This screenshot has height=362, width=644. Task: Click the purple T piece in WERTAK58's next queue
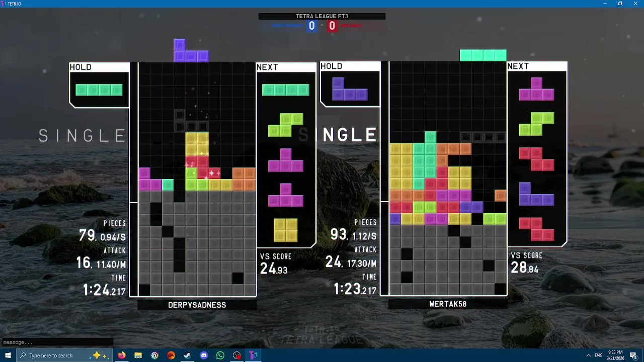(536, 89)
